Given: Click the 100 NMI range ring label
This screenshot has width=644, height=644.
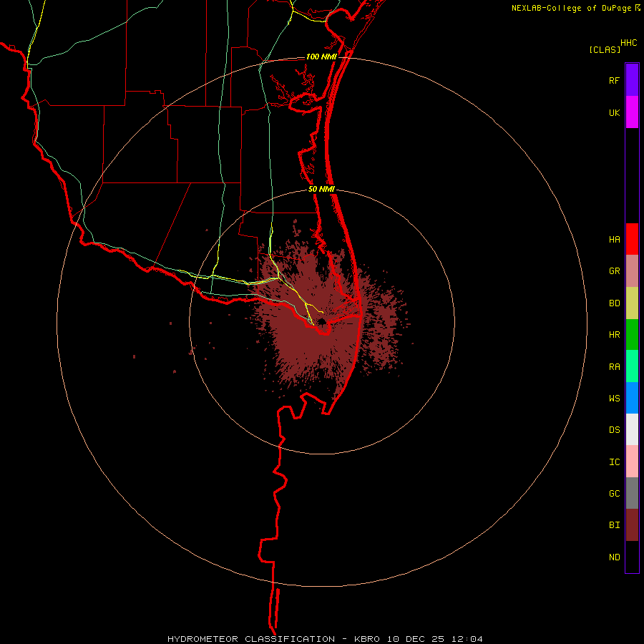Looking at the screenshot, I should click(321, 57).
